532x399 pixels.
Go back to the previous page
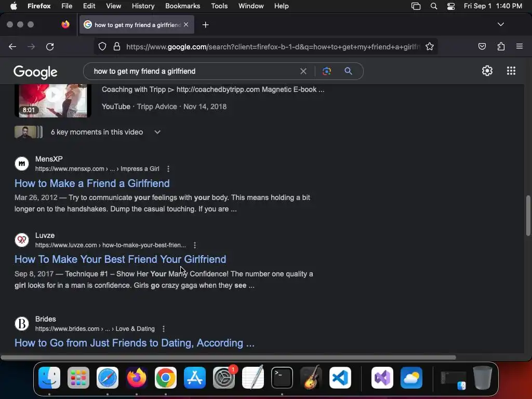(12, 46)
